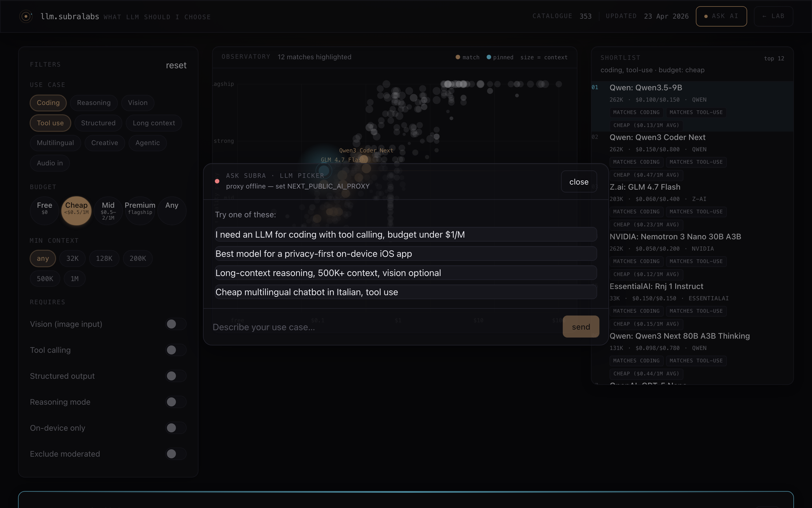Click the pinned blue dot in observatory
812x508 pixels.
(324, 171)
